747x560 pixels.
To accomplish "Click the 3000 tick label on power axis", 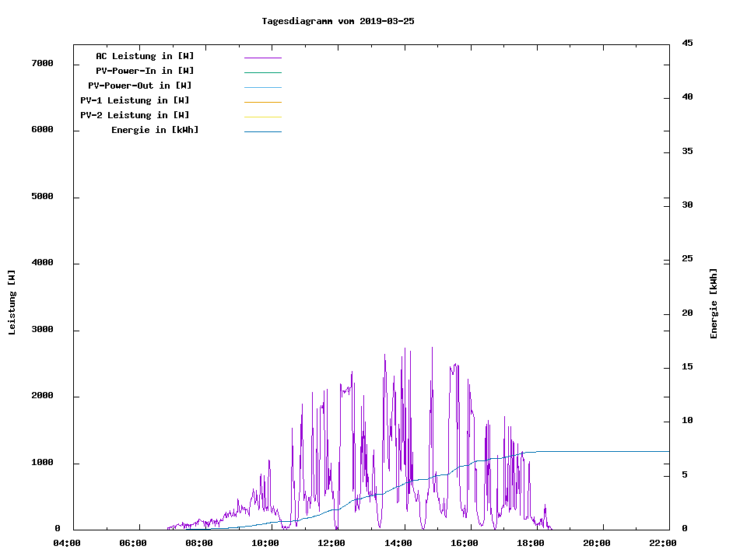I will (41, 330).
